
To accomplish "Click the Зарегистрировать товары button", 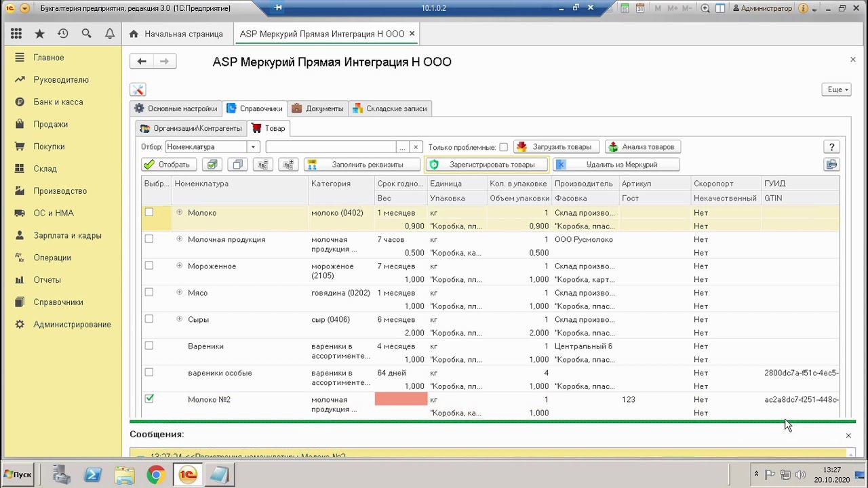I will coord(486,165).
